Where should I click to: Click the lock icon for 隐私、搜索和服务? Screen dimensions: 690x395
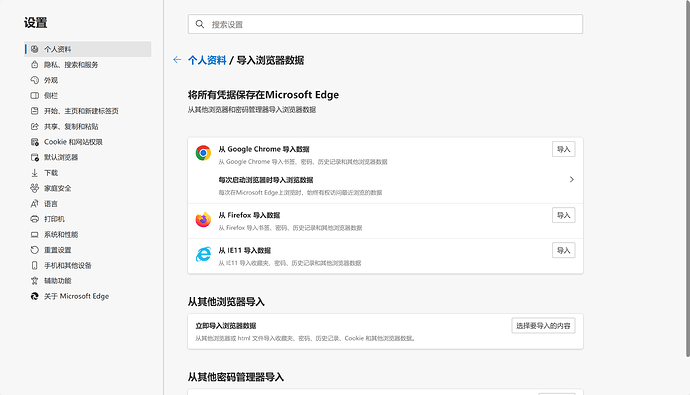click(34, 65)
